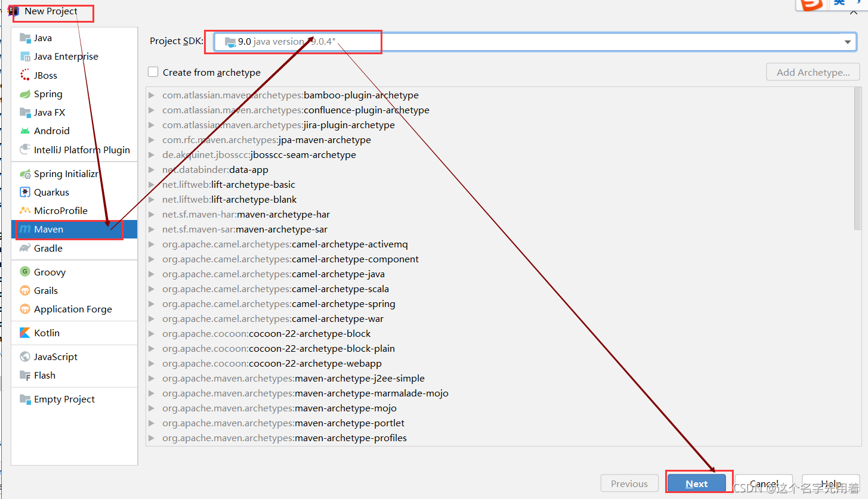Click the Cancel button
This screenshot has height=499, width=868.
764,484
